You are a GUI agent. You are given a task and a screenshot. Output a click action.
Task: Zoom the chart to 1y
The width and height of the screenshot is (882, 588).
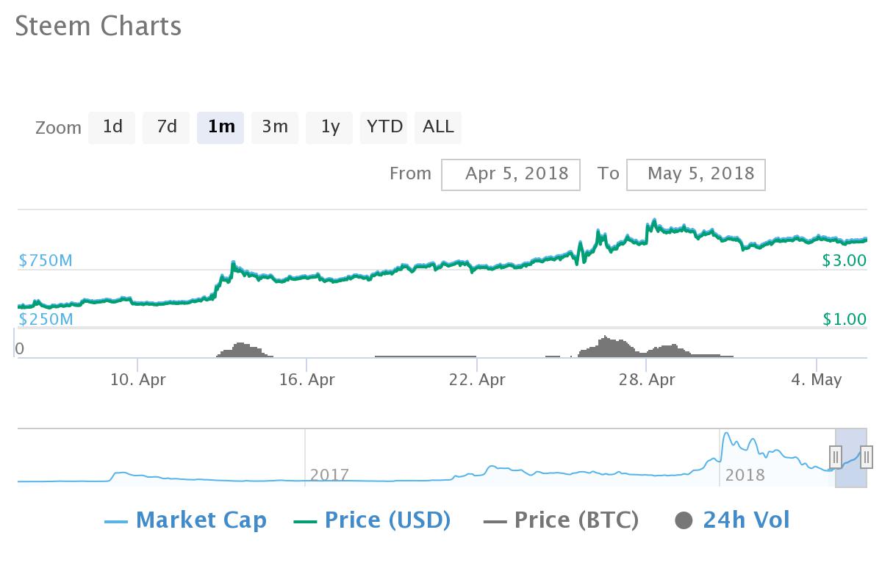pos(329,127)
